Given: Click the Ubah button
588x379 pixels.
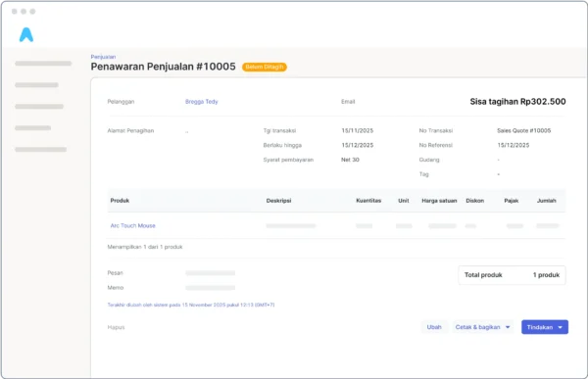Looking at the screenshot, I should coord(434,327).
